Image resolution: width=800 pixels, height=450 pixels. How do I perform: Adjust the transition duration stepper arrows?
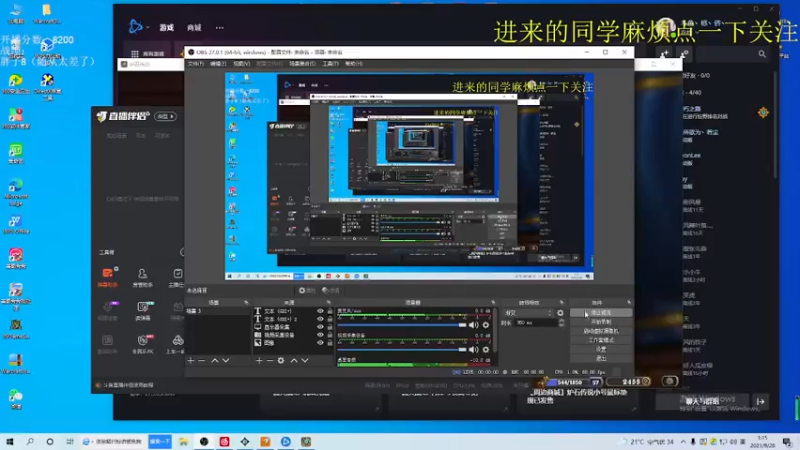click(561, 323)
